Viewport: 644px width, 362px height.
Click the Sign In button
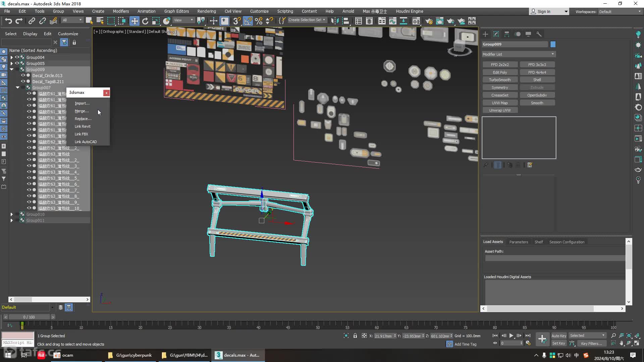(x=549, y=11)
